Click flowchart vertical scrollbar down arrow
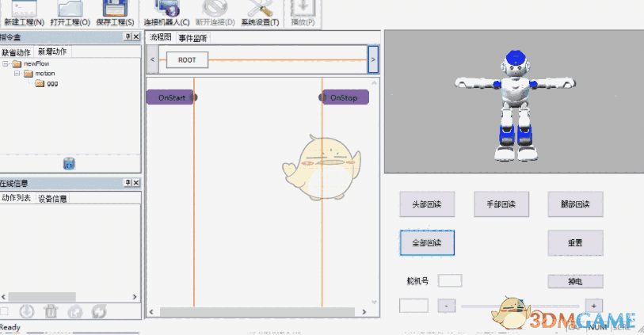Viewport: 644px width, 335px height. pos(374,303)
